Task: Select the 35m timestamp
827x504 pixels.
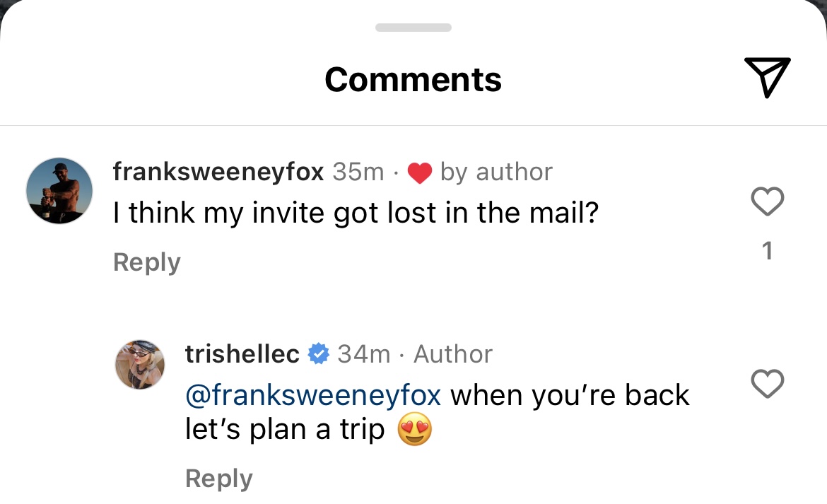Action: click(x=358, y=172)
